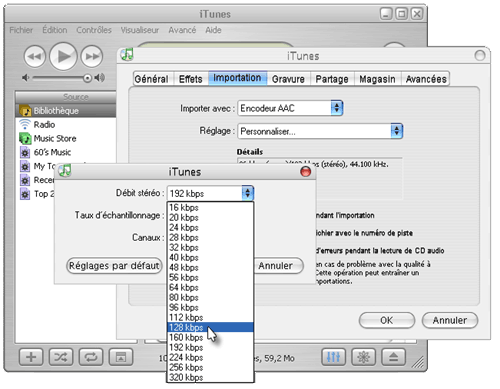Click the 60's Music gear playlist icon
Viewport: 500px width, 389px height.
coord(25,152)
